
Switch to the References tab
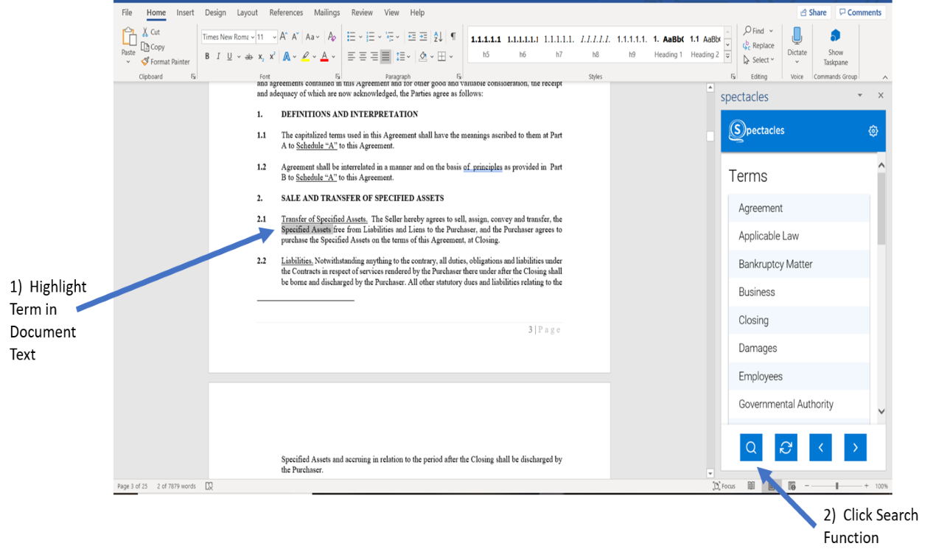pyautogui.click(x=286, y=13)
